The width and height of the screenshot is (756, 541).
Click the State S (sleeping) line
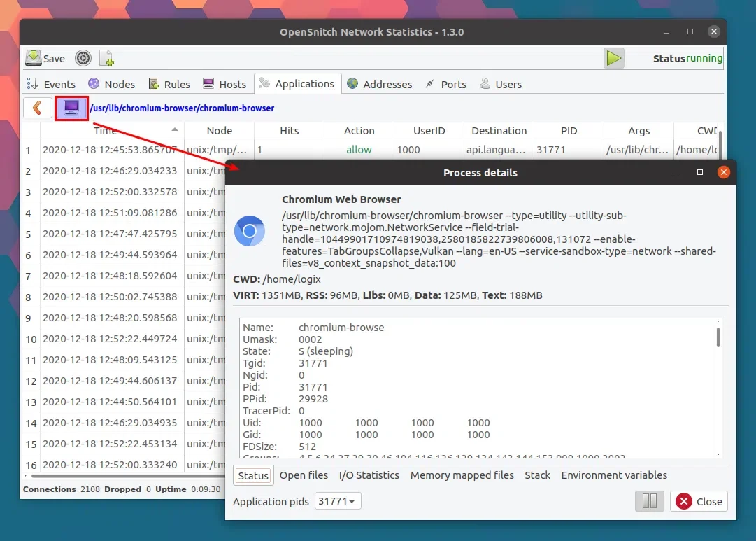click(x=298, y=351)
